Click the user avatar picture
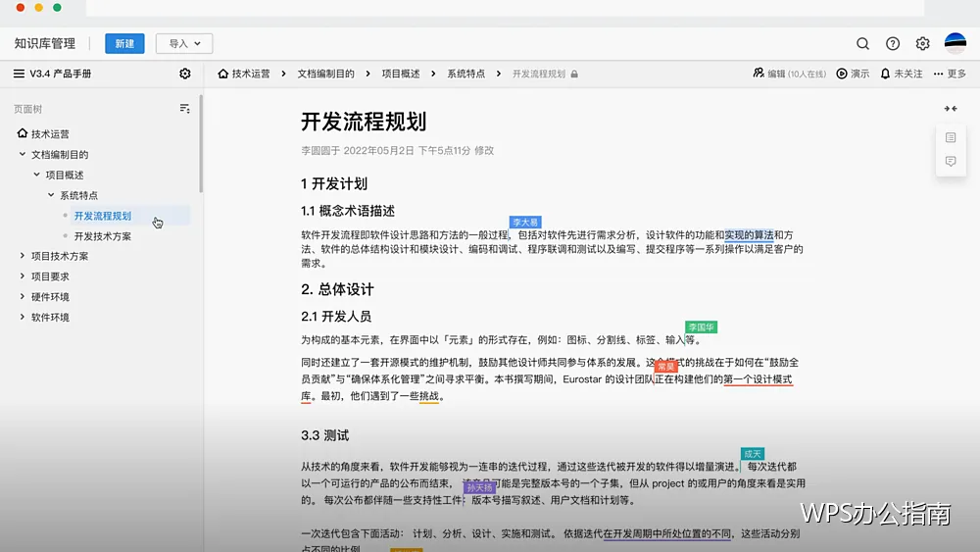Screen dimensions: 980x552 click(x=955, y=43)
